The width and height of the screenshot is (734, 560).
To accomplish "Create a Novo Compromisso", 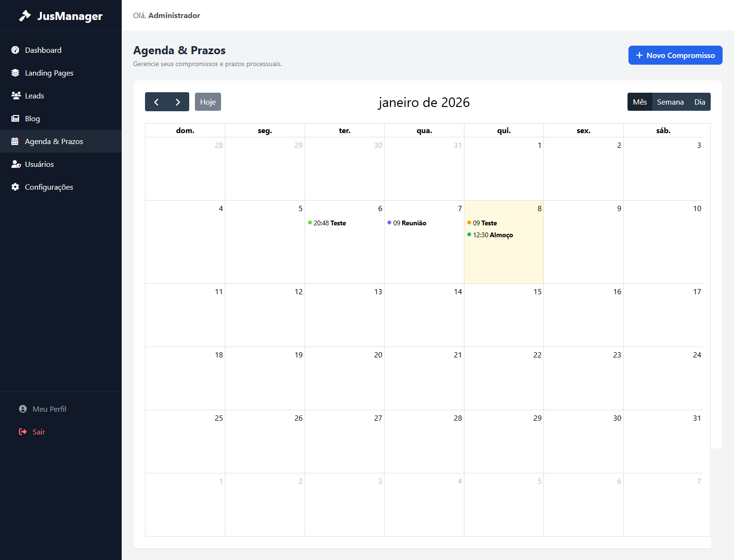I will click(x=675, y=55).
